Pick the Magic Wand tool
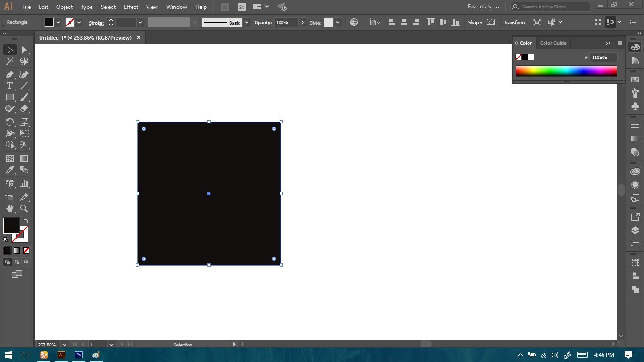 coord(9,61)
